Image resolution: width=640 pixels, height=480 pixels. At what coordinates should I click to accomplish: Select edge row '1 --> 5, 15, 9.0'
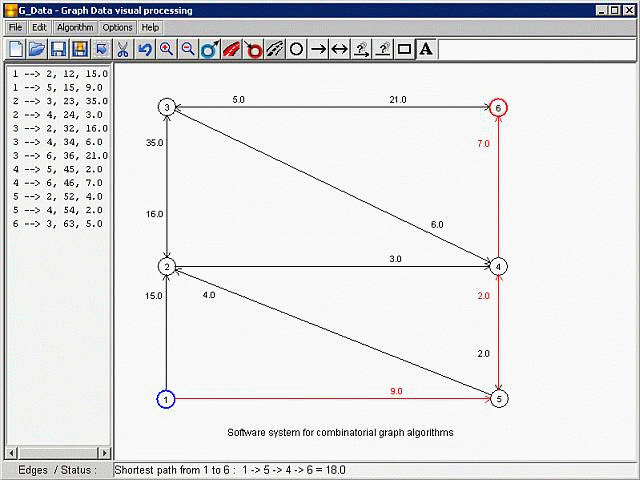click(x=57, y=87)
